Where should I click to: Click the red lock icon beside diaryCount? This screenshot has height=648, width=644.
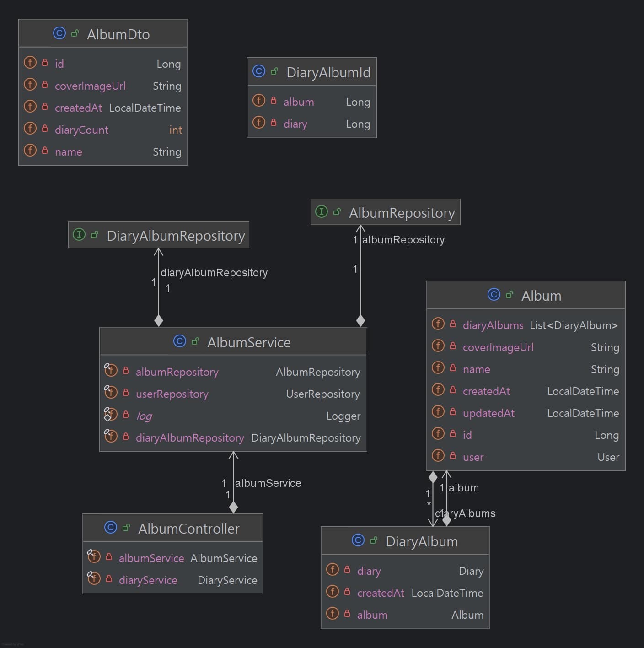(45, 129)
